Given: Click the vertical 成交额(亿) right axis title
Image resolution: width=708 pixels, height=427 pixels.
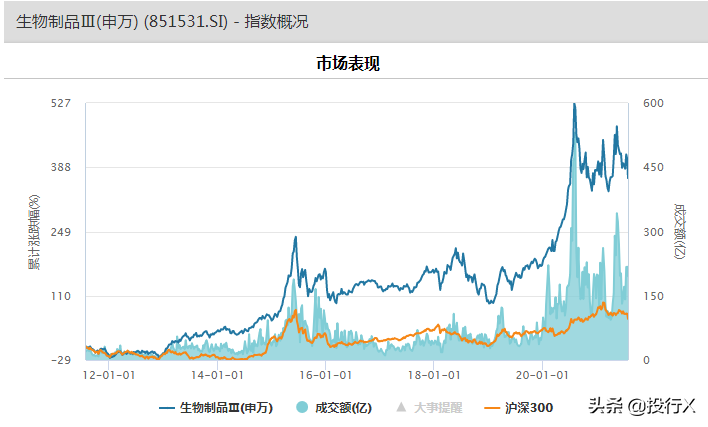Looking at the screenshot, I should [x=680, y=232].
